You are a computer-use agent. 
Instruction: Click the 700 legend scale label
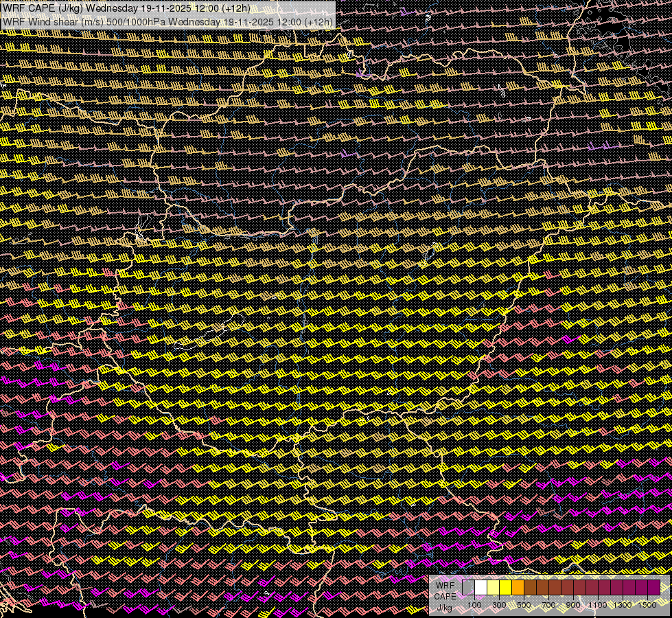(x=548, y=605)
